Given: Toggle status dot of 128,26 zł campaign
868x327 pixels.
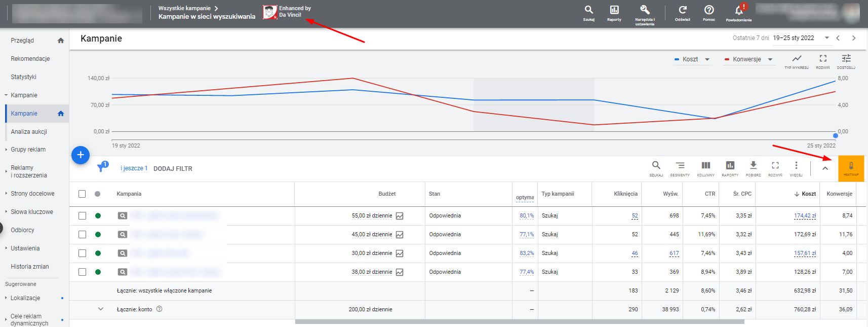Looking at the screenshot, I should [x=98, y=272].
